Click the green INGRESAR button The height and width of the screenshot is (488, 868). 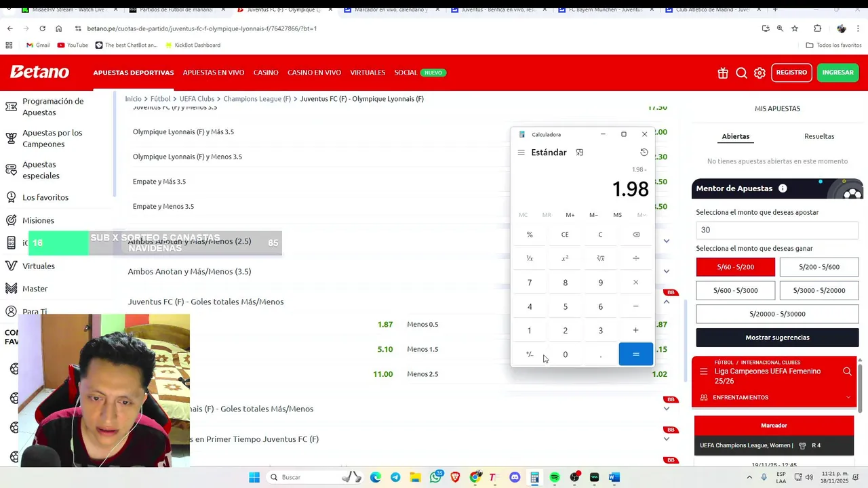(x=837, y=73)
